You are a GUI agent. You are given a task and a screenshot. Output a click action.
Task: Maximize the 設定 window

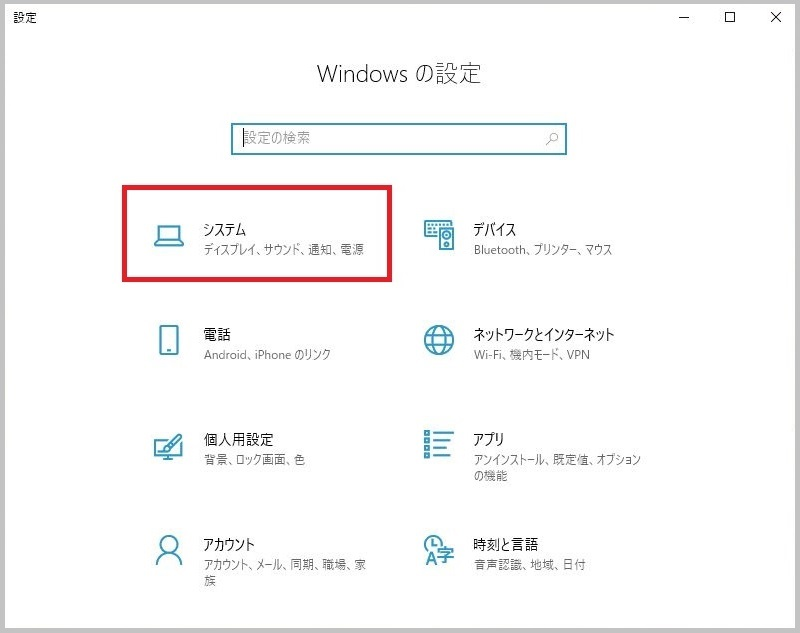(730, 17)
